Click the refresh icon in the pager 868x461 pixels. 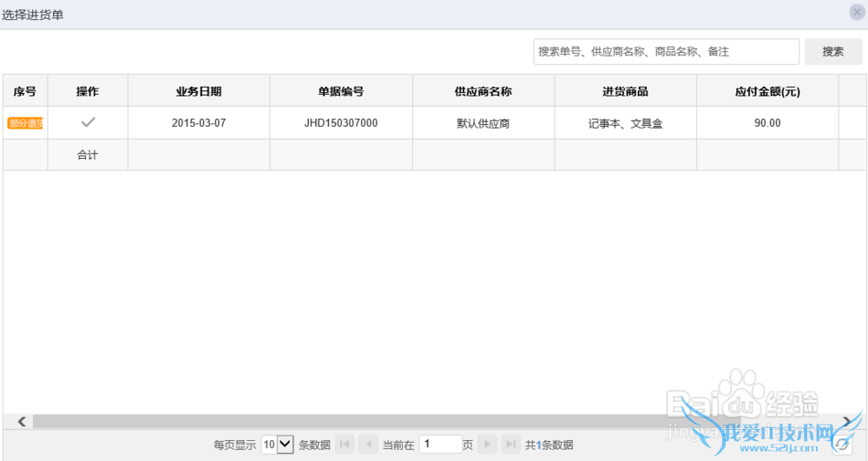point(842,445)
